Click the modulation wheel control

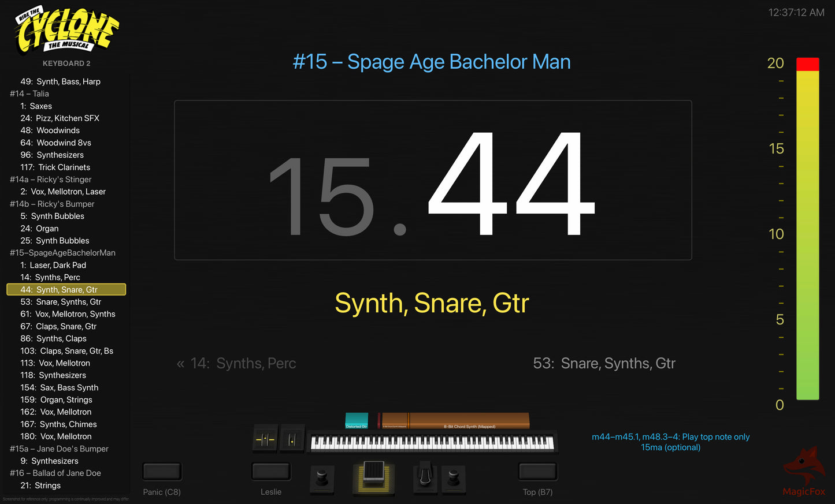pos(292,440)
